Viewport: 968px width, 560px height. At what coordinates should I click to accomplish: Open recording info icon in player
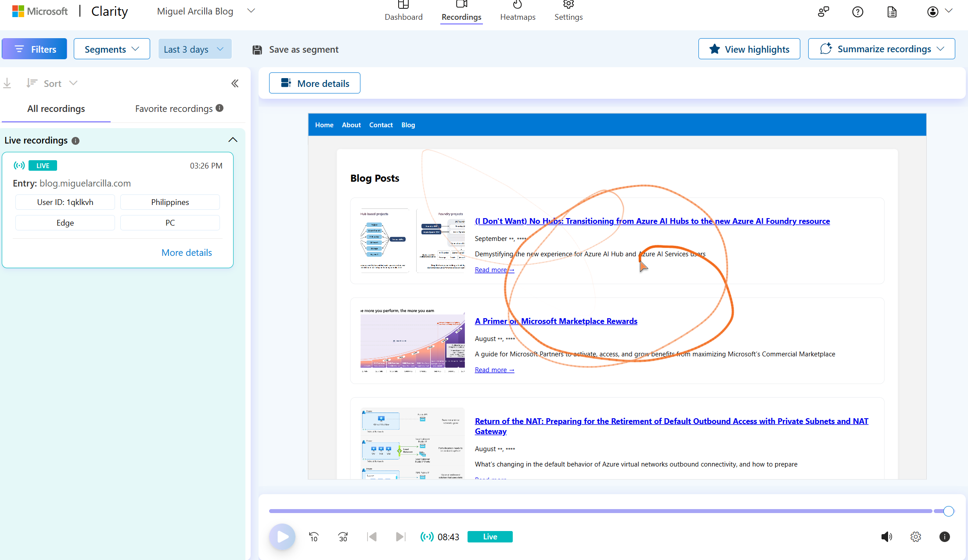944,536
